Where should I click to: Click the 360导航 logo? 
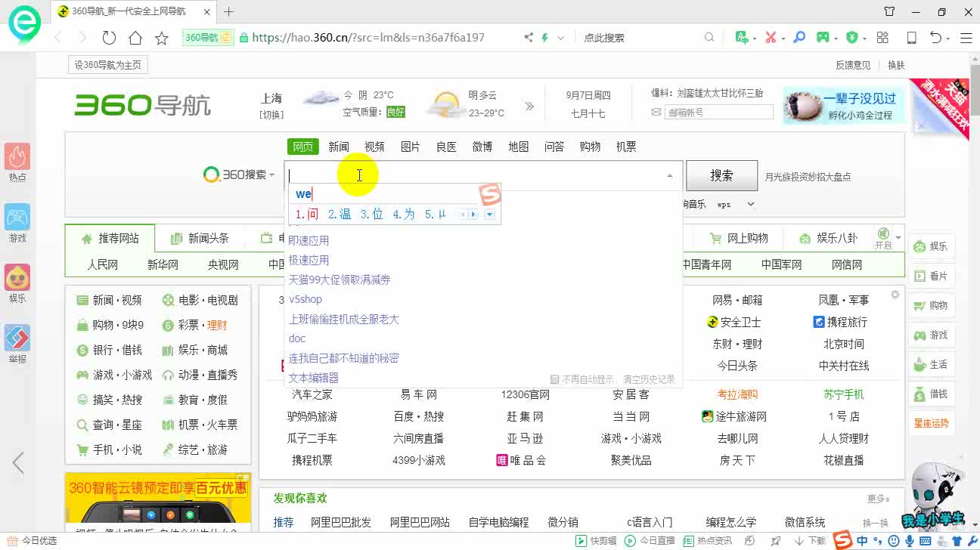coord(142,105)
